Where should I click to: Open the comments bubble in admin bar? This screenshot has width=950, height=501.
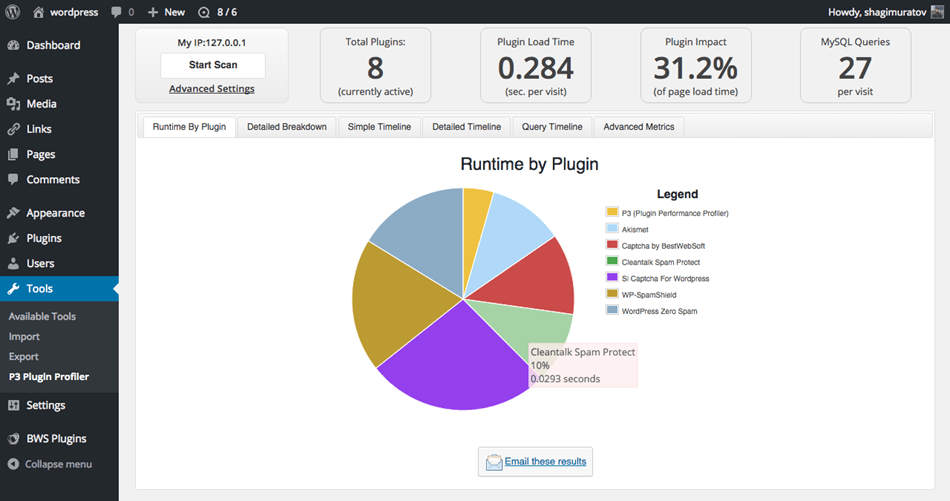(116, 12)
